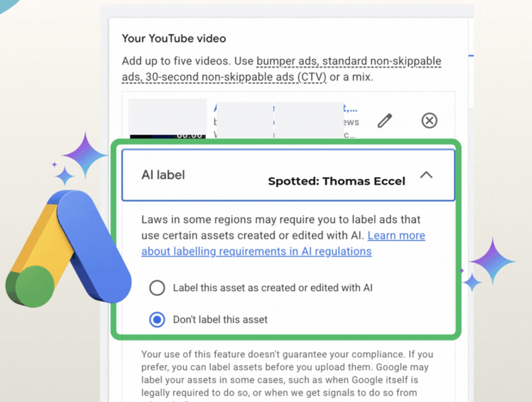Collapse the AI label section chevron
Screen dimensions: 532x402
426,175
